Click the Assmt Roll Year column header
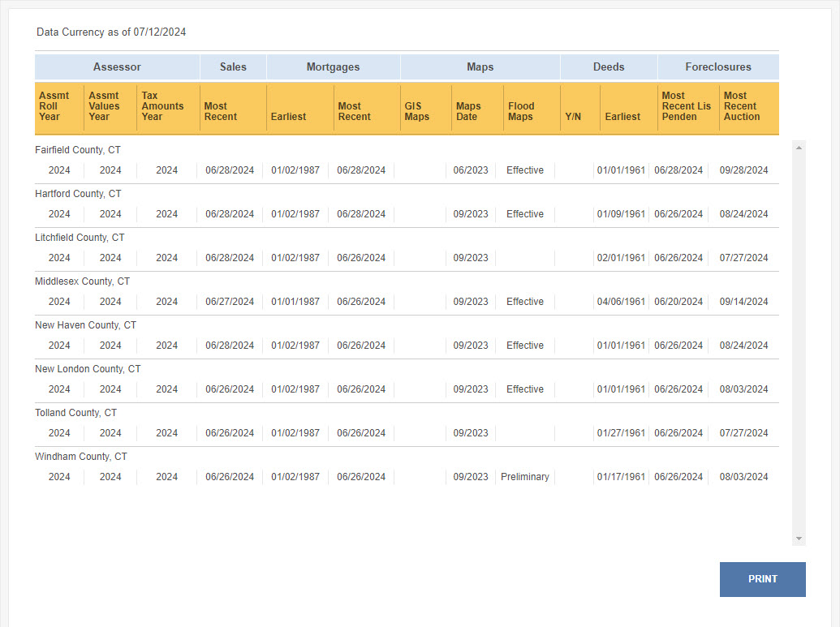 tap(54, 106)
